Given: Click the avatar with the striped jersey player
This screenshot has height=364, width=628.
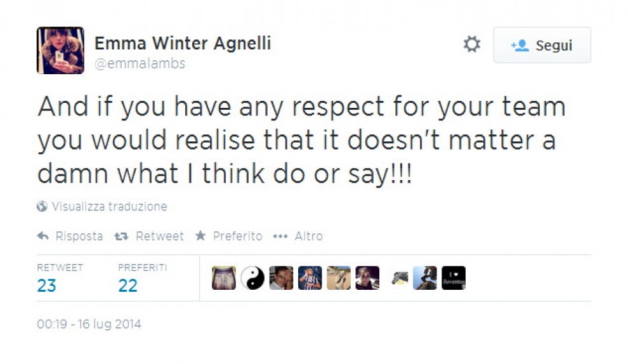Looking at the screenshot, I should [x=310, y=278].
